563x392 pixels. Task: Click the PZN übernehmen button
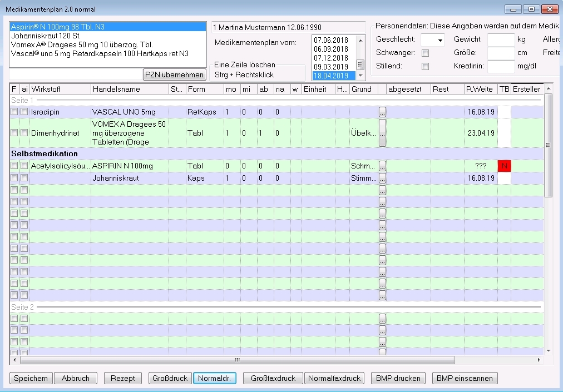coord(175,75)
